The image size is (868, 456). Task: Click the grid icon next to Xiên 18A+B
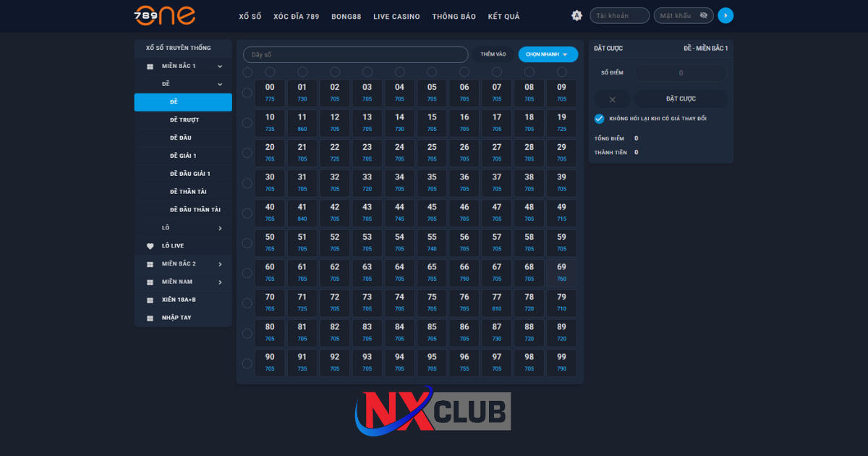(x=150, y=300)
